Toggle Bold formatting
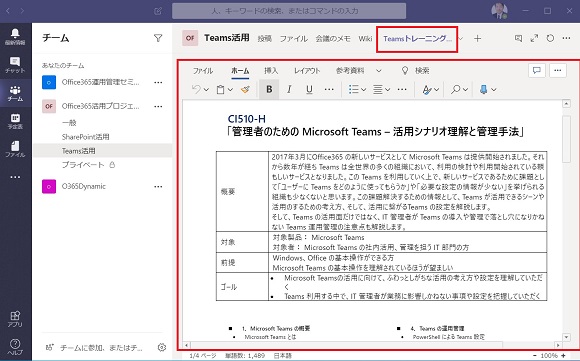The height and width of the screenshot is (361, 580). point(269,89)
